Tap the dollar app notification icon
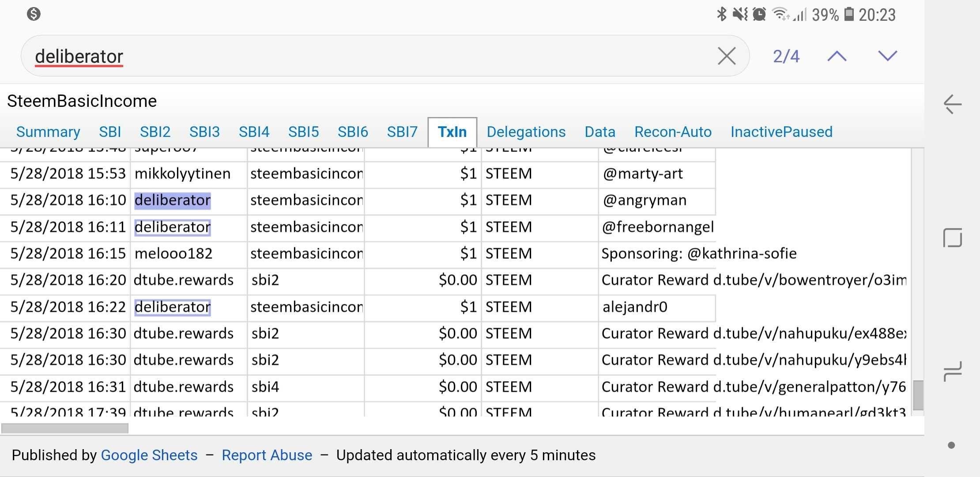980x477 pixels. pyautogui.click(x=34, y=14)
